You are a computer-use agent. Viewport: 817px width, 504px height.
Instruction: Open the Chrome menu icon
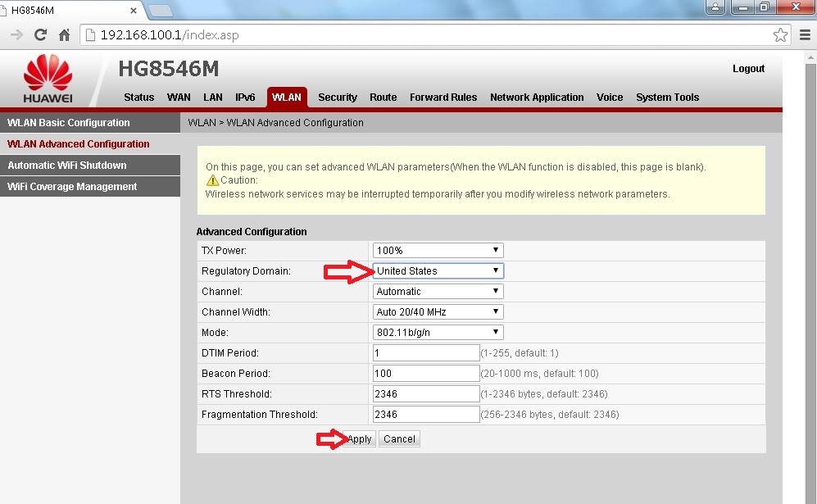pos(804,35)
